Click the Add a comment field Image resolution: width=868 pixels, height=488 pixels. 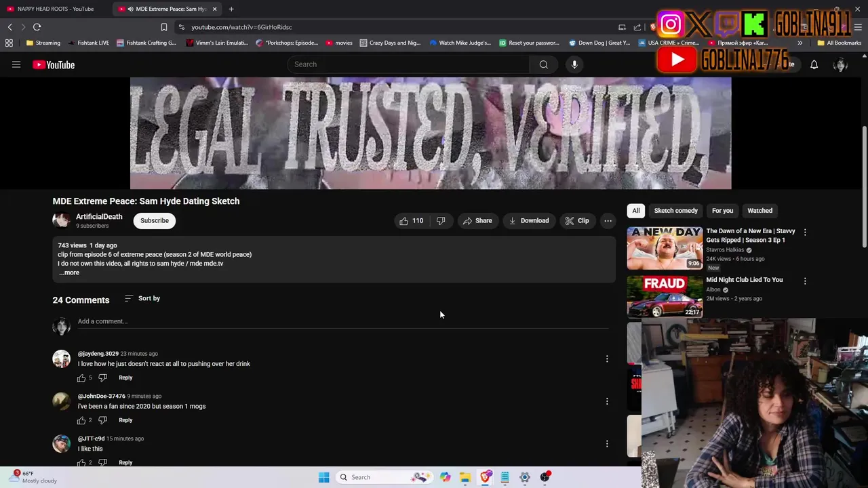click(342, 321)
